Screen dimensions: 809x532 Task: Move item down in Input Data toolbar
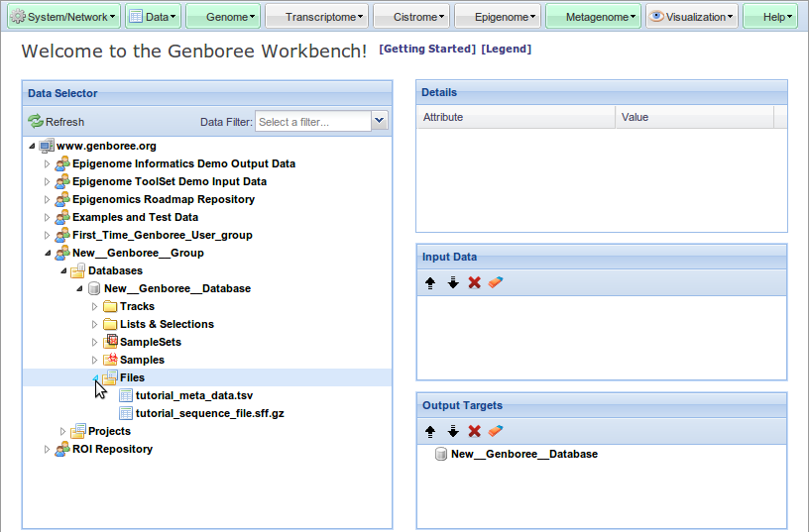452,283
